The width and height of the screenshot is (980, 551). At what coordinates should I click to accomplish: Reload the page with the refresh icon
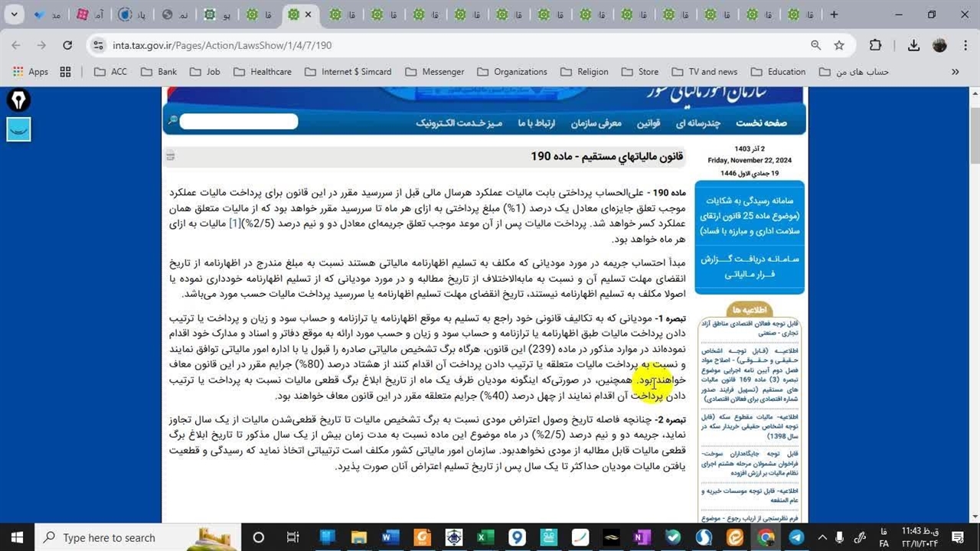(67, 45)
